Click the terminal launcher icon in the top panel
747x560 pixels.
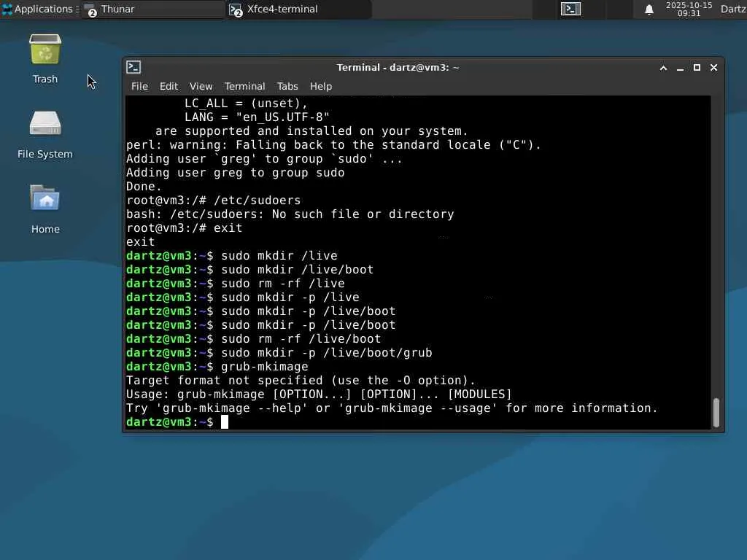coord(570,9)
